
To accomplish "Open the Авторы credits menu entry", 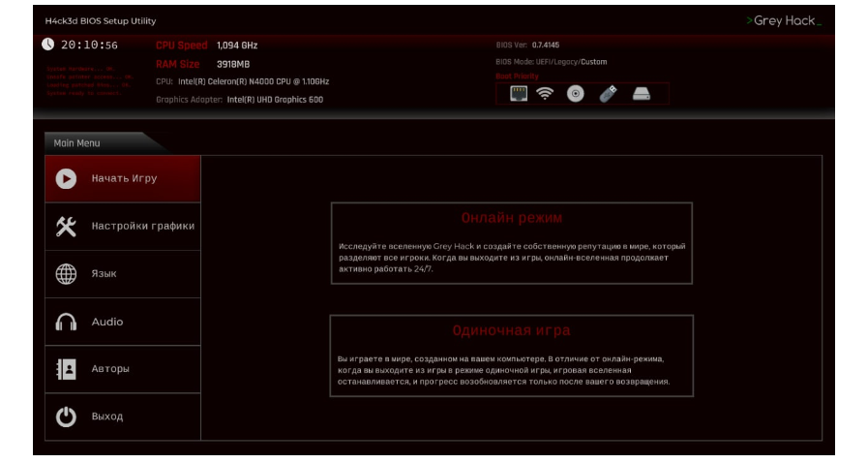I will tap(123, 369).
